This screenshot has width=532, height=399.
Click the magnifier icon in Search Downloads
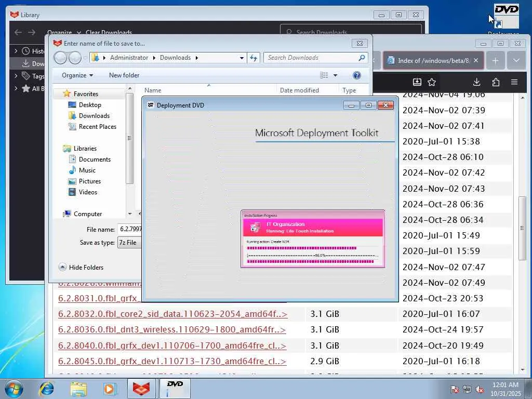pyautogui.click(x=362, y=58)
